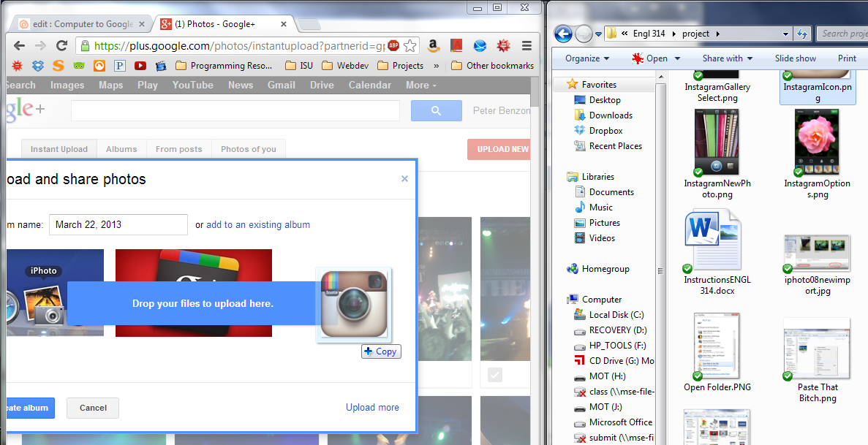Open HP_TOOLS (F:) drive
Viewport: 868px width, 445px height.
[x=610, y=346]
